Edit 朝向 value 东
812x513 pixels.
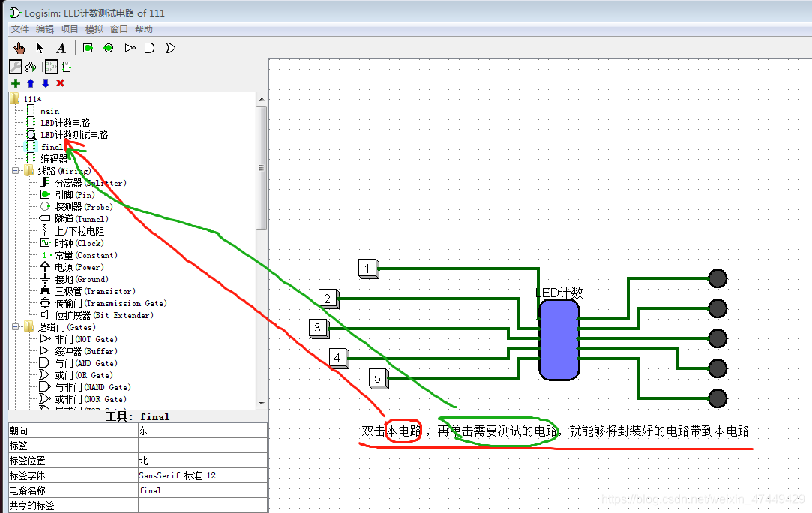click(202, 430)
